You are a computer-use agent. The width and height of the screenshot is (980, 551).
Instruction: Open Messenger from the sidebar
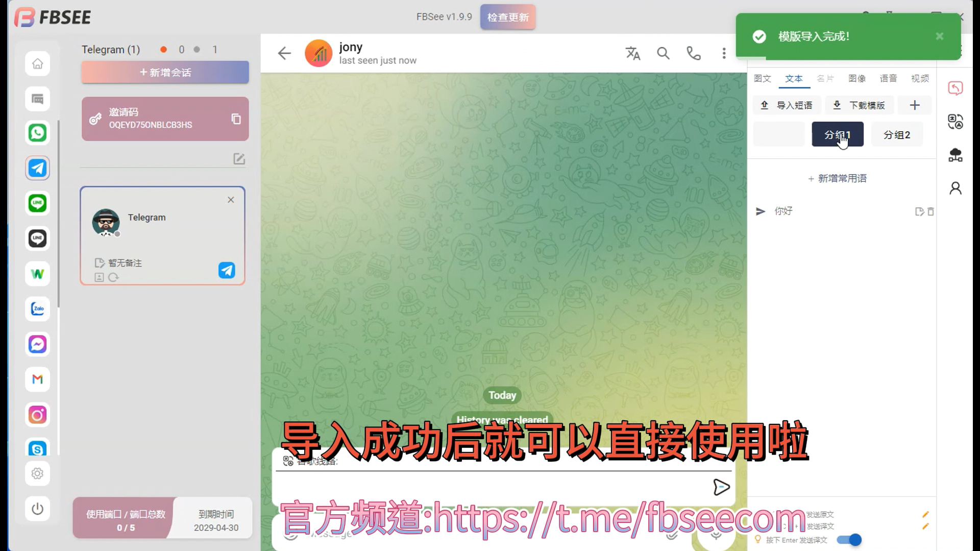point(37,344)
